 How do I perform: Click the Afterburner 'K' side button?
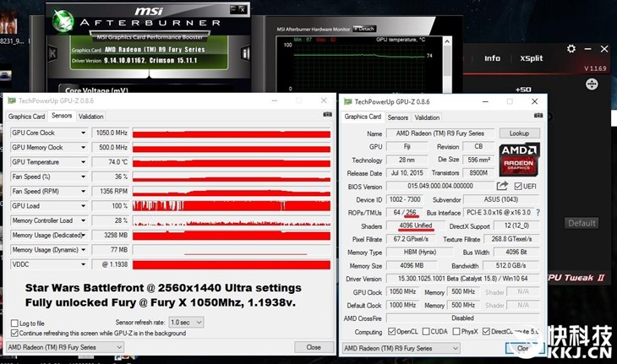tap(52, 53)
